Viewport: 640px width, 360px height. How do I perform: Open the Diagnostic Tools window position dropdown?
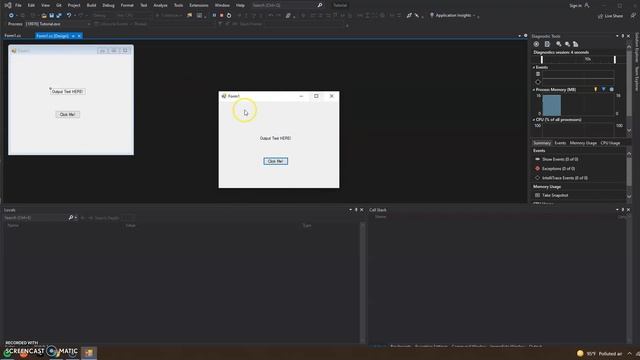pos(617,36)
